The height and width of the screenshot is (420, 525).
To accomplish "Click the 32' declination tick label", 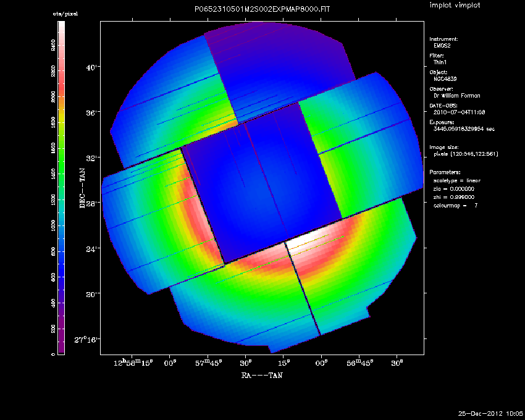I will click(93, 158).
